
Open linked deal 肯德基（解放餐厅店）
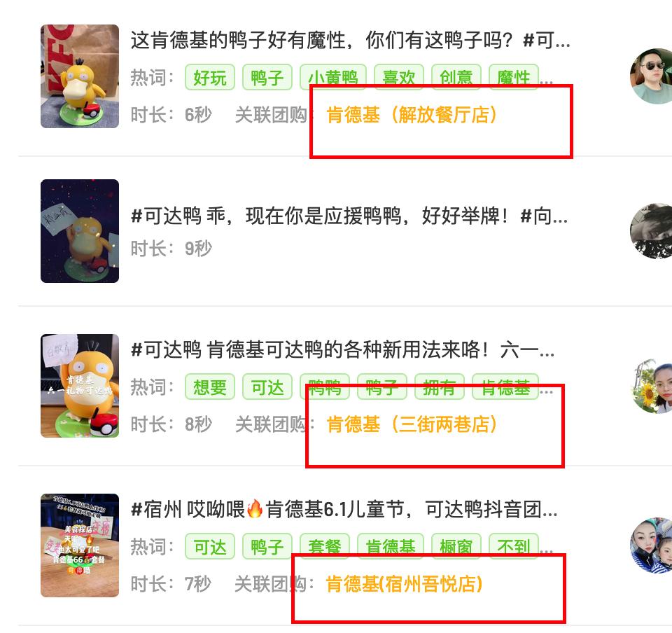(x=412, y=115)
